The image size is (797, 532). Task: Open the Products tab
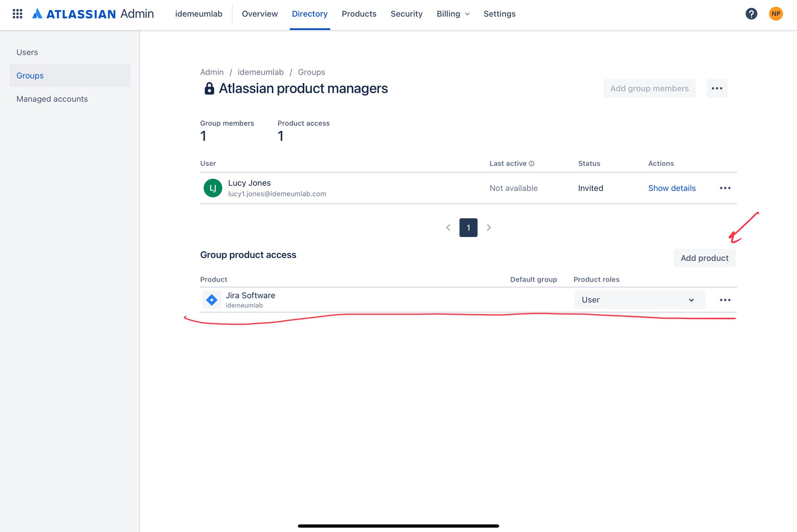[359, 14]
